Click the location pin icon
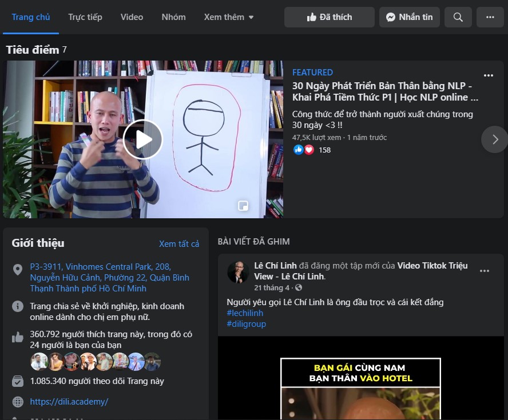This screenshot has width=508, height=420. [x=18, y=270]
